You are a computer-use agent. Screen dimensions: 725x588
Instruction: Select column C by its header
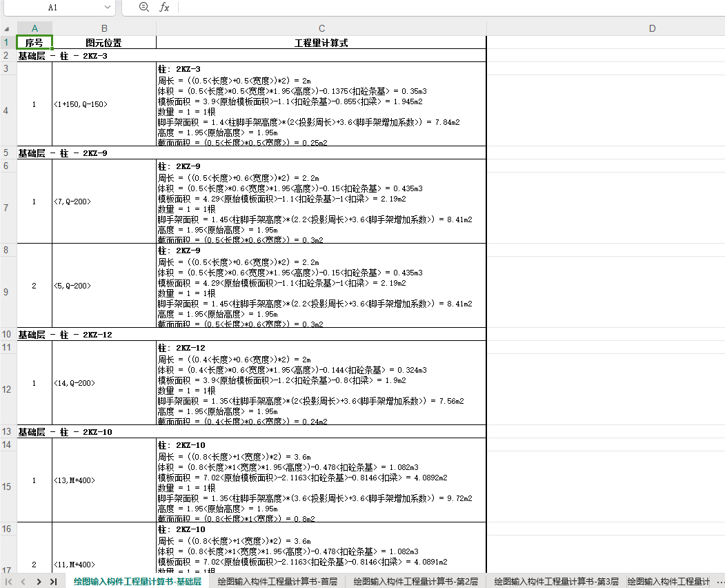pos(321,28)
